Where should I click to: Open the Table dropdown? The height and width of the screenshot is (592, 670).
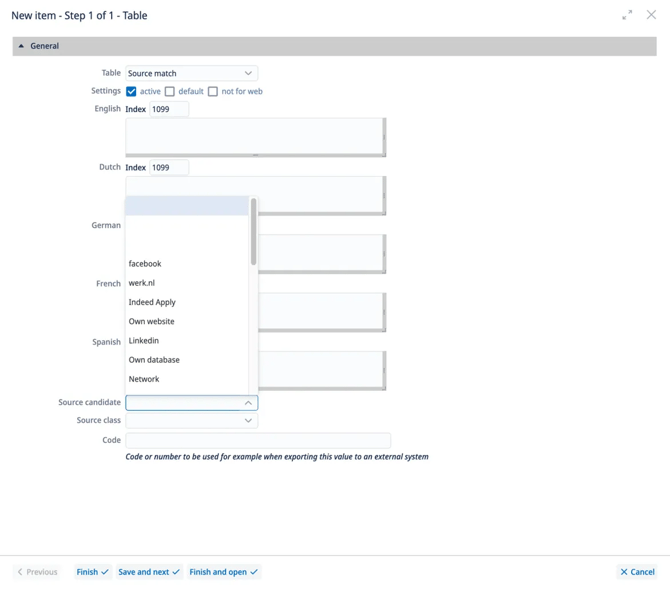coord(191,73)
